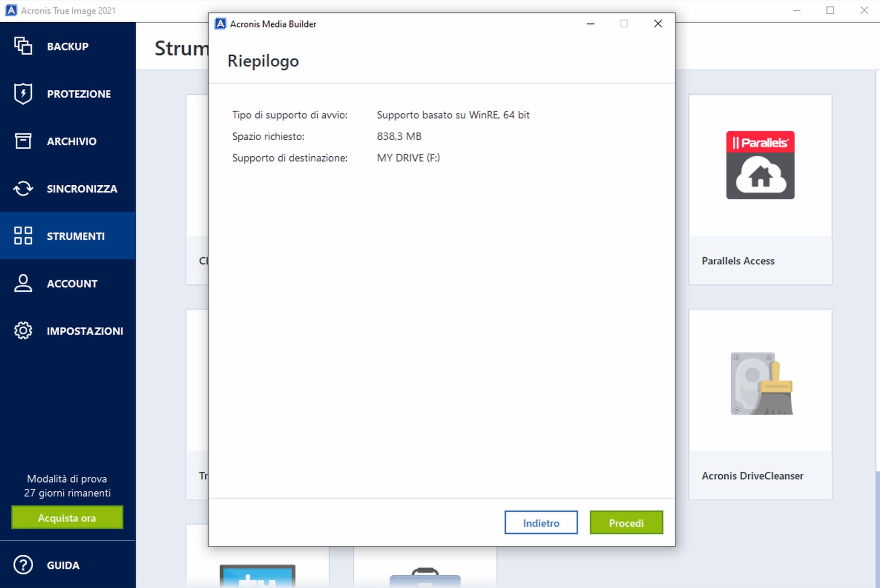
Task: Click the Riepilogo heading
Action: [263, 61]
